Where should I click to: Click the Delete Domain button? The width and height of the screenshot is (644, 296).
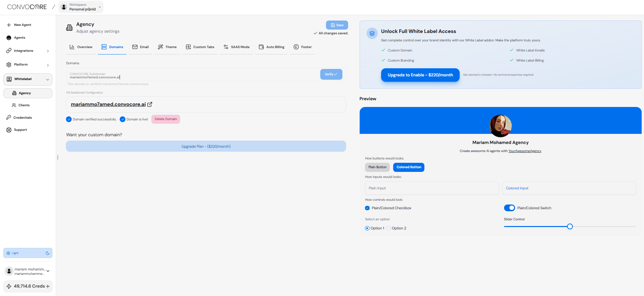click(166, 119)
